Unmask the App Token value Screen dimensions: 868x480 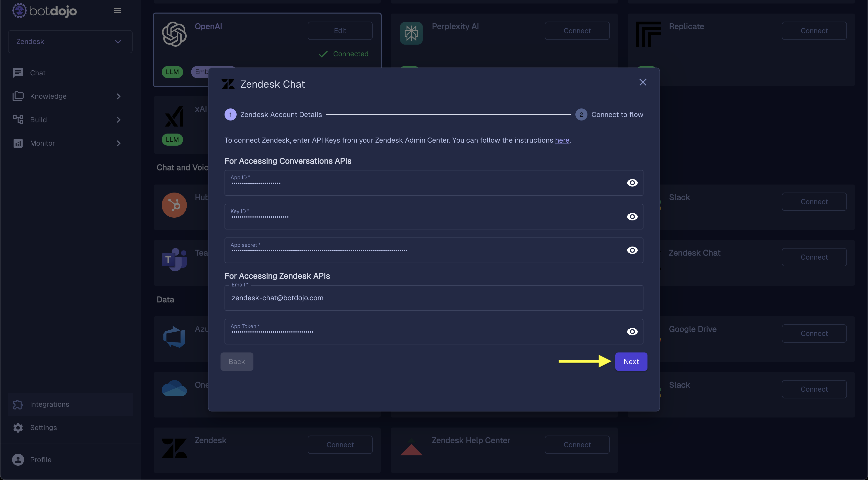coord(632,332)
